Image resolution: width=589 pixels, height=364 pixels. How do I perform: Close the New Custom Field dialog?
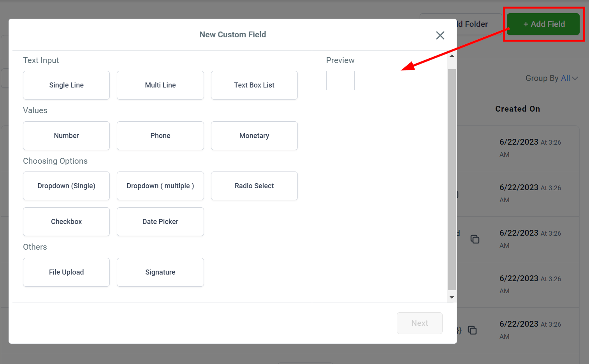[x=440, y=35]
